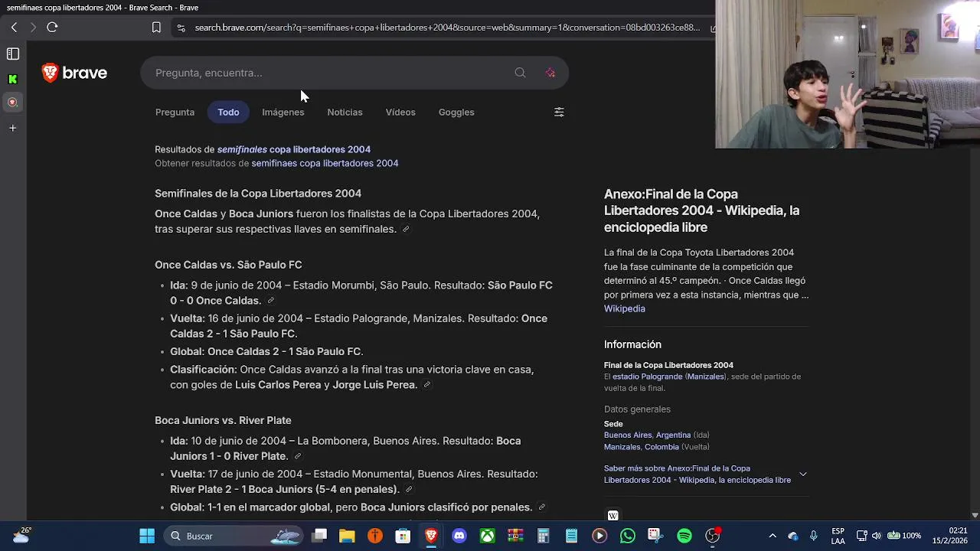The width and height of the screenshot is (980, 551).
Task: Click link icon after '(5-4 en penales)'
Action: pos(409,489)
